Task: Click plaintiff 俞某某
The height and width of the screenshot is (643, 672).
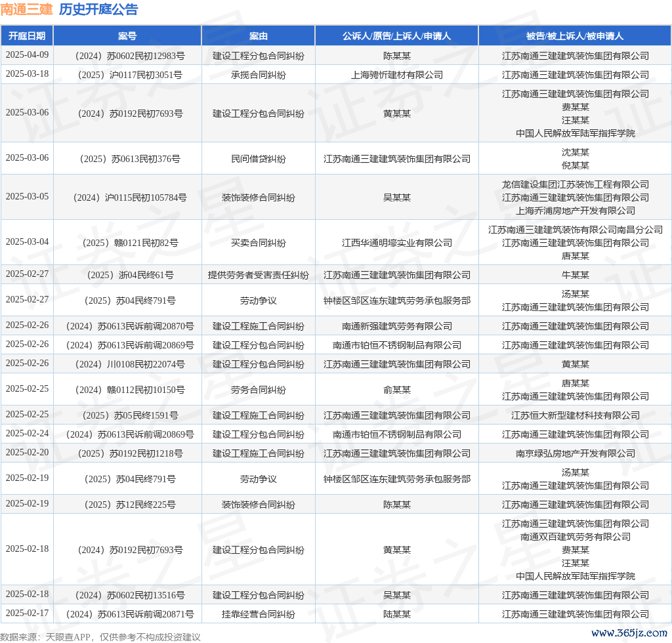Action: [397, 390]
